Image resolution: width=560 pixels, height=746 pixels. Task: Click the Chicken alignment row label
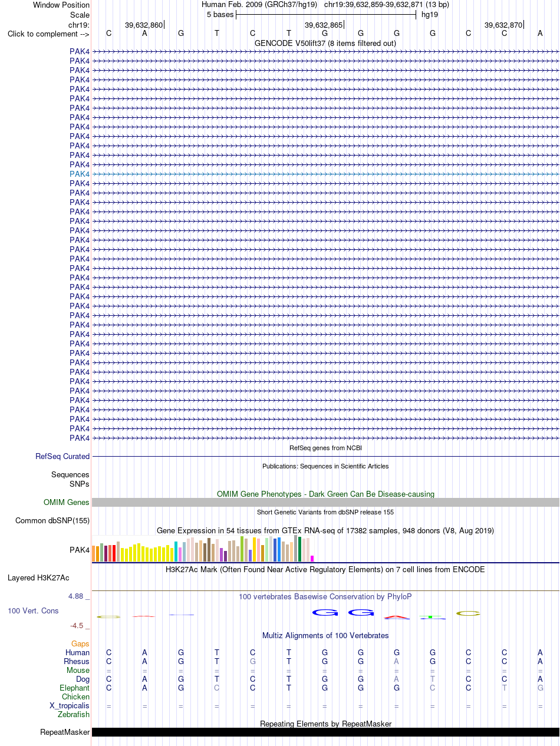tap(76, 697)
